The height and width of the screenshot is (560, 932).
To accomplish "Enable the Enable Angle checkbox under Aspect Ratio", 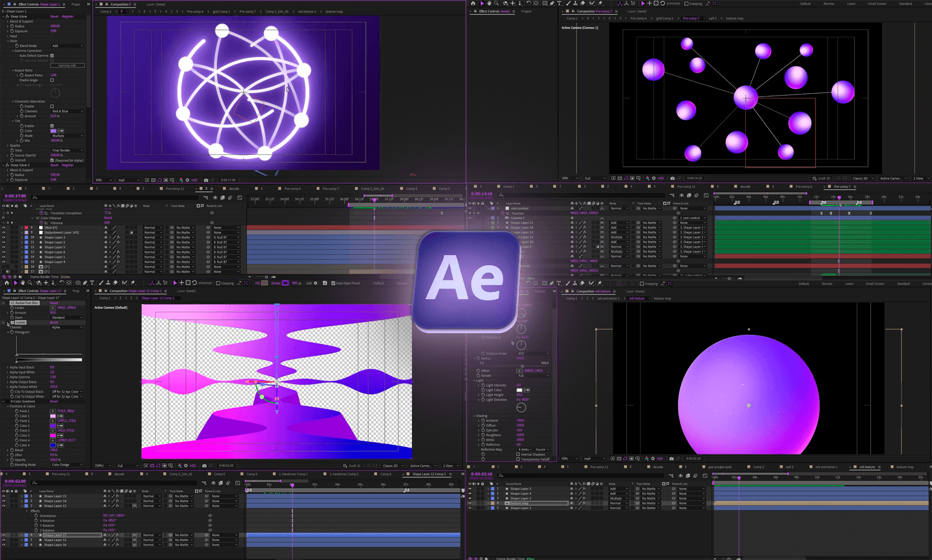I will pyautogui.click(x=52, y=80).
